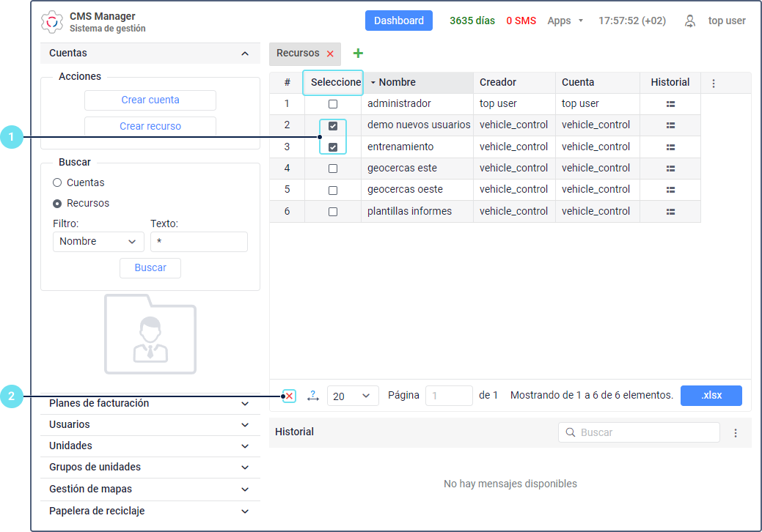
Task: Click the Buscar search button
Action: click(x=150, y=268)
